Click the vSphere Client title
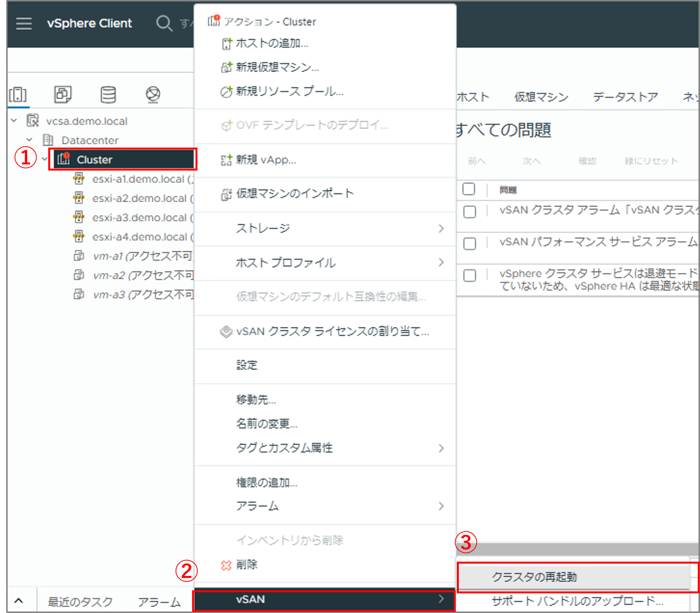The image size is (700, 613). (x=89, y=23)
